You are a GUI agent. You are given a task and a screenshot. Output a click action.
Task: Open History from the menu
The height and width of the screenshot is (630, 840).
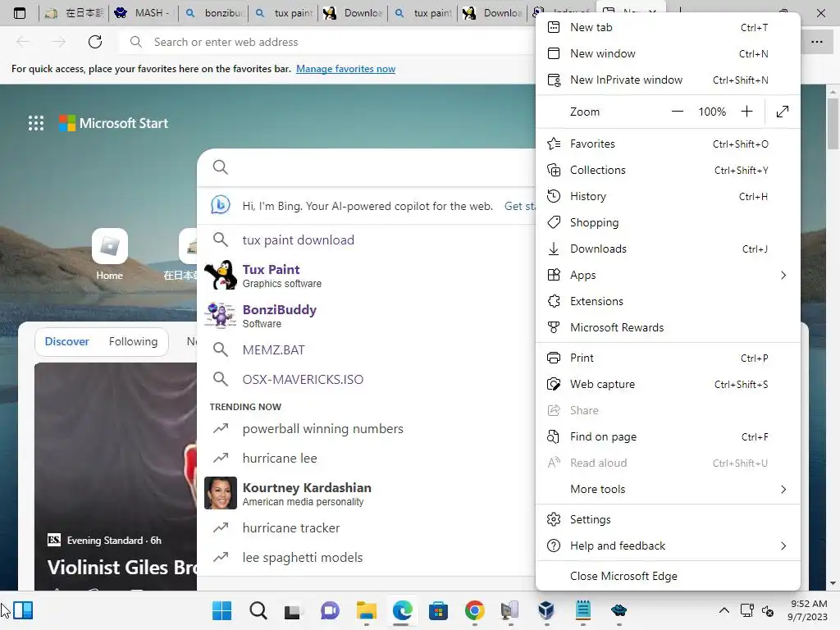coord(668,196)
